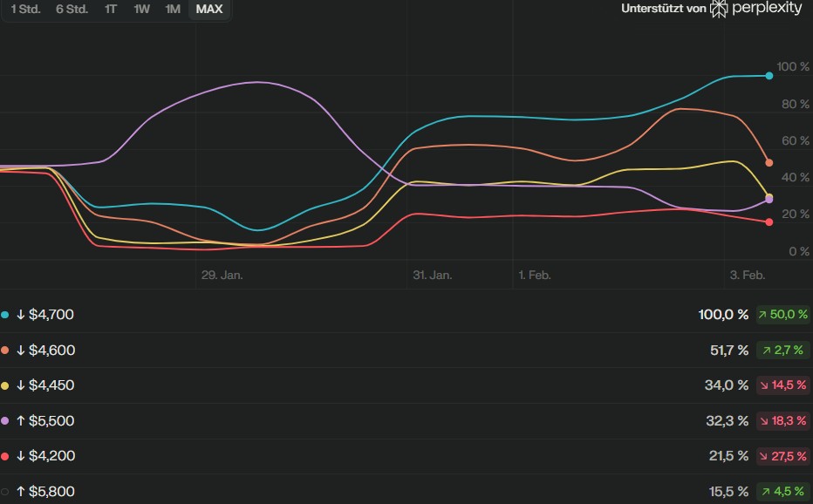
Task: Click the teal line endpoint marker on chart
Action: [769, 76]
